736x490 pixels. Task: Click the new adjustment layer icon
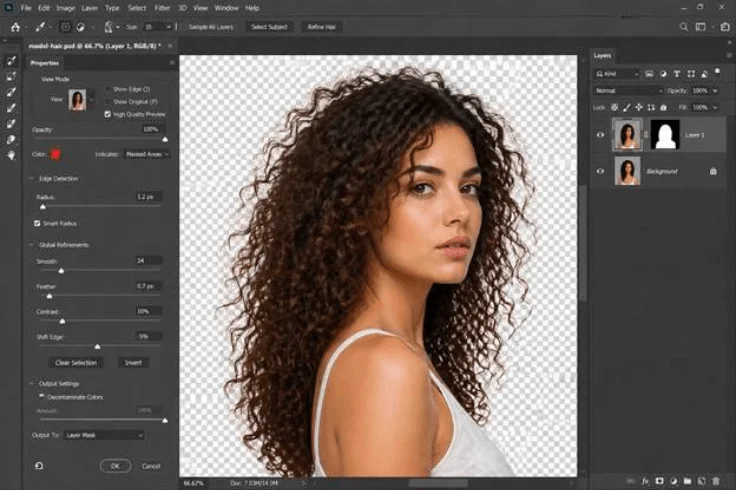click(x=674, y=481)
